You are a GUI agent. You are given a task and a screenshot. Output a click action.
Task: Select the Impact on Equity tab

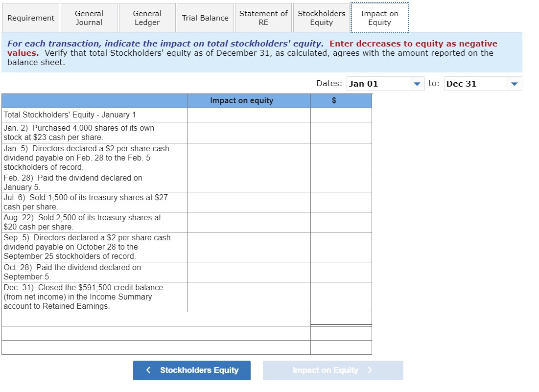click(x=379, y=18)
